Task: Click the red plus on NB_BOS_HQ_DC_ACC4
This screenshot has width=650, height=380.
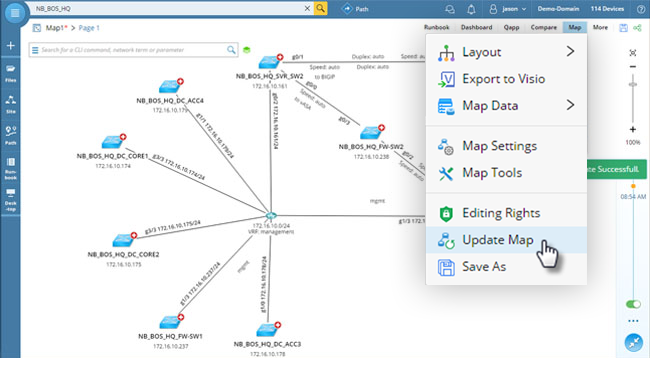Action: click(180, 81)
